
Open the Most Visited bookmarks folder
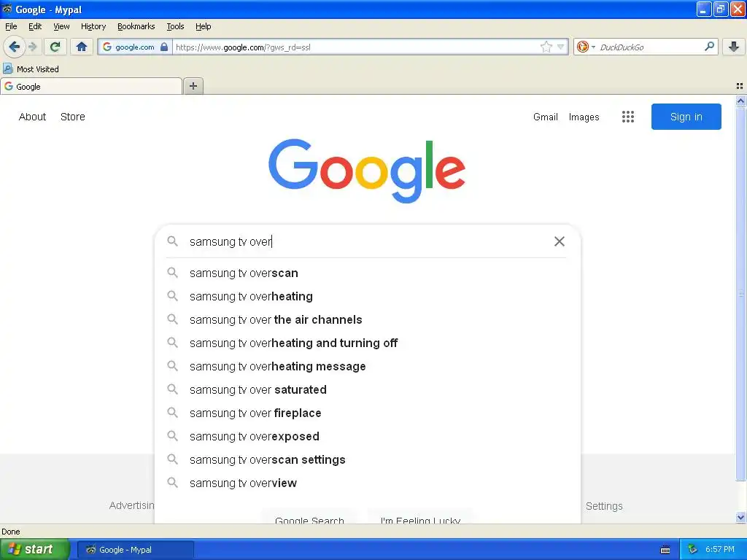pyautogui.click(x=31, y=69)
